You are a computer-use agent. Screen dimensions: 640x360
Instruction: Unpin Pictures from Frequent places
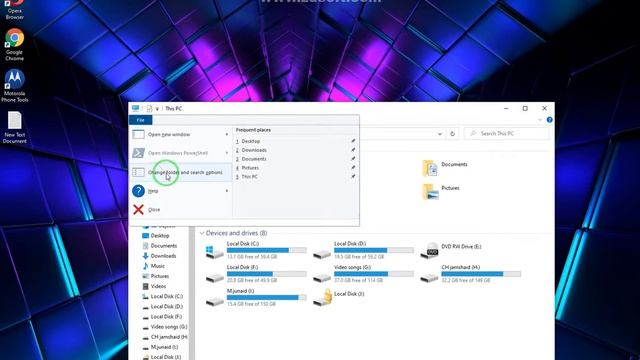tap(353, 168)
